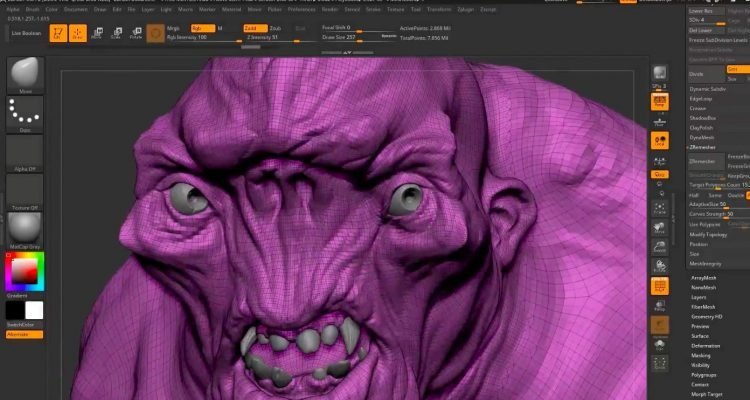Image resolution: width=750 pixels, height=400 pixels.
Task: Toggle Perspective (Persp) view button
Action: tap(660, 101)
